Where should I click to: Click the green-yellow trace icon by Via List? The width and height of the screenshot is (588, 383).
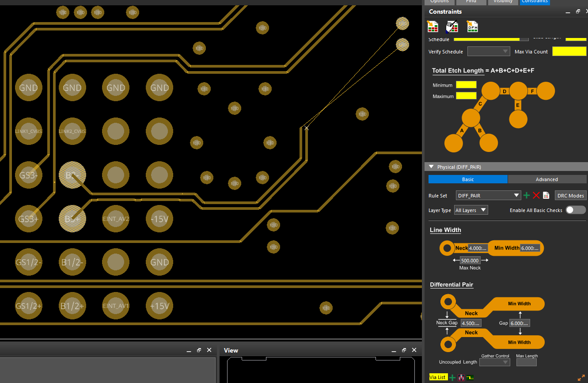pyautogui.click(x=470, y=377)
